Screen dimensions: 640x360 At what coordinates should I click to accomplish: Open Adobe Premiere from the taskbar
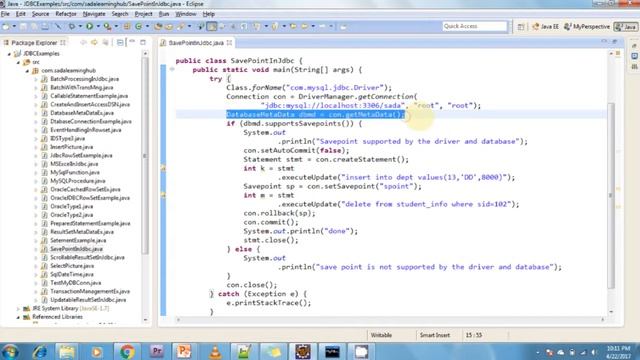(156, 351)
